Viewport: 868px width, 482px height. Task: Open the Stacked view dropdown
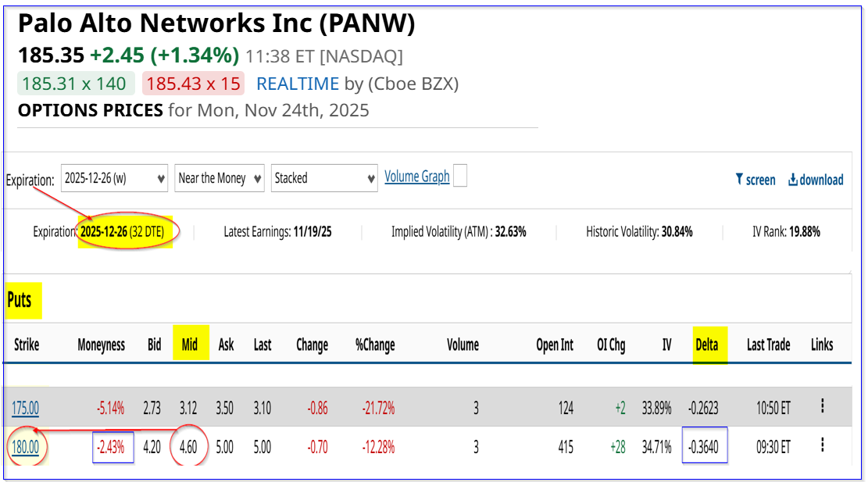click(324, 178)
